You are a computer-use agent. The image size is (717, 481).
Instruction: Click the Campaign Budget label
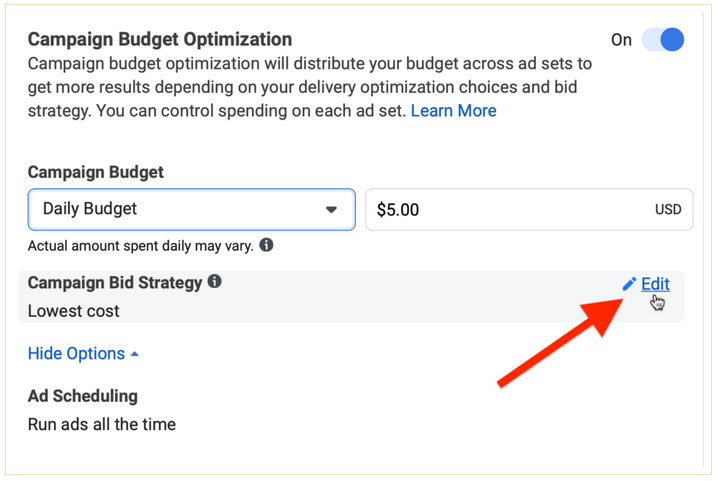tap(96, 172)
